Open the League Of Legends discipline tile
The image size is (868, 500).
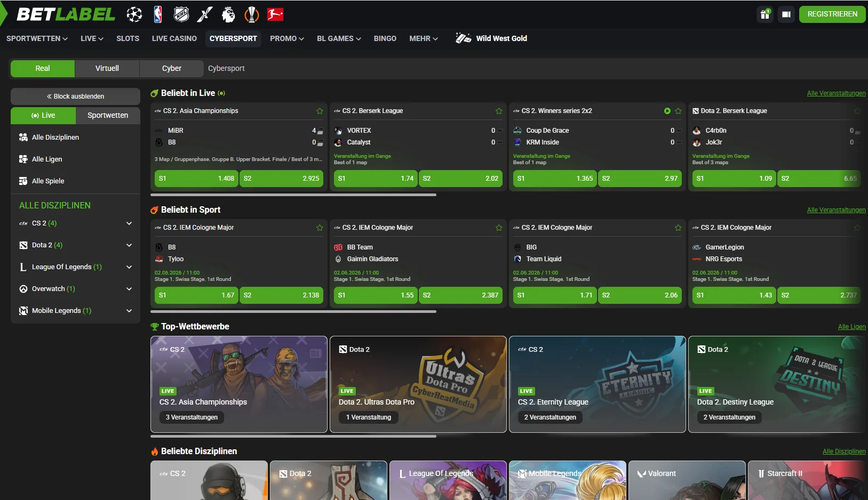click(x=448, y=480)
